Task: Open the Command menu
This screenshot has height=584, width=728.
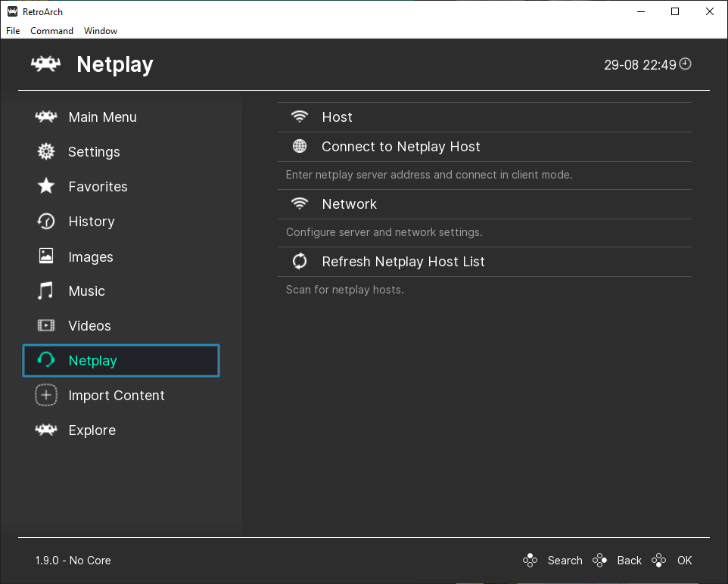Action: 51,31
